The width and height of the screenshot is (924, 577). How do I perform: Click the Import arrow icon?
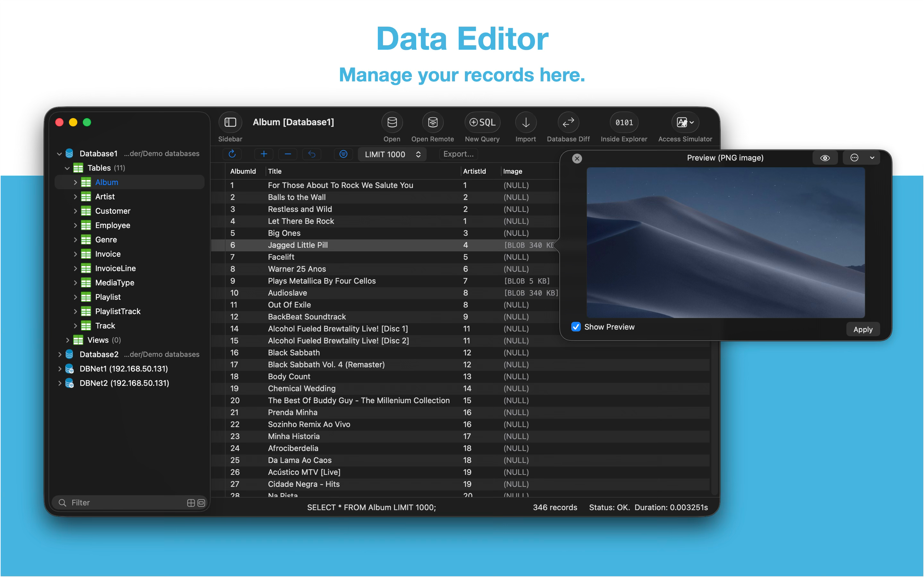[x=526, y=122]
